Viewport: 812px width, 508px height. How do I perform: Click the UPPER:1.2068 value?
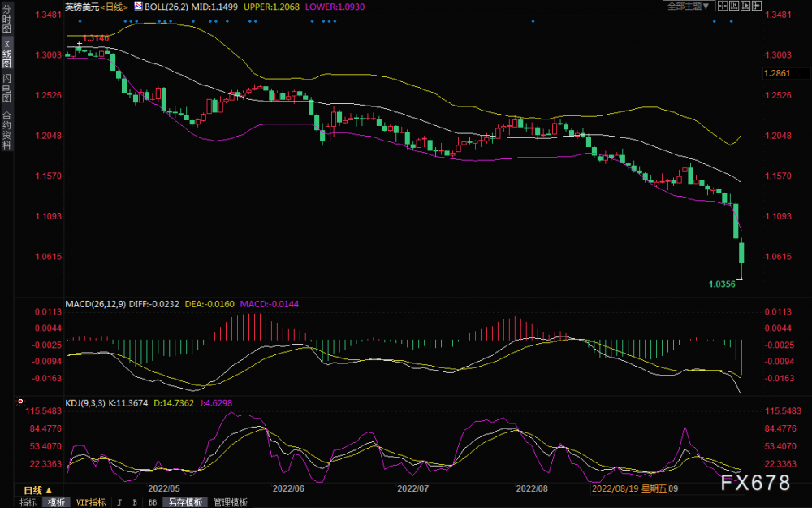pyautogui.click(x=271, y=7)
